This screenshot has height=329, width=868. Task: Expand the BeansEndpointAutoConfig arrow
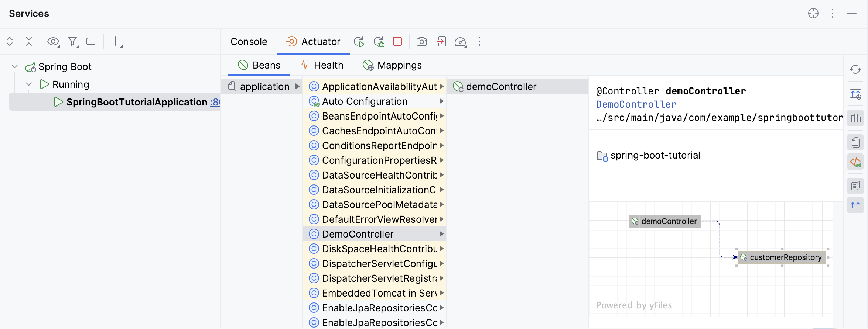click(441, 116)
